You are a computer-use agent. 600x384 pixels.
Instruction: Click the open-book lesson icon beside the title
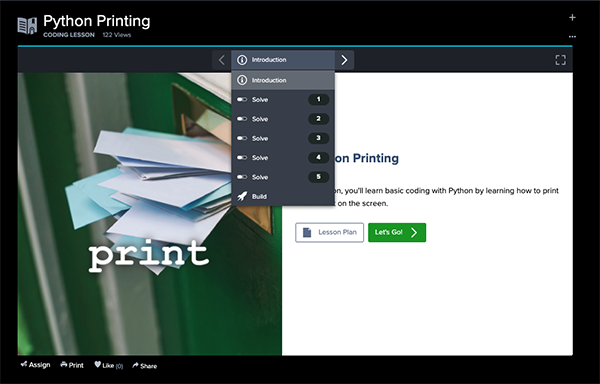pyautogui.click(x=27, y=26)
